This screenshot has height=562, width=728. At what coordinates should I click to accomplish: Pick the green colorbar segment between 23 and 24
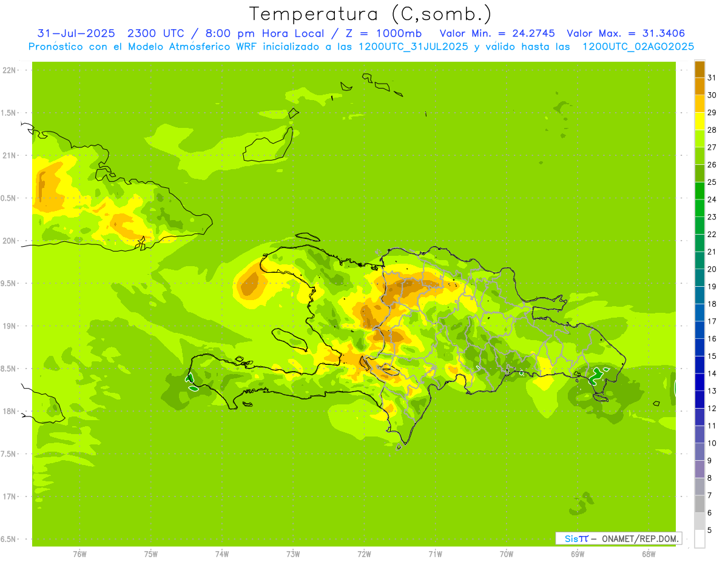pos(699,208)
